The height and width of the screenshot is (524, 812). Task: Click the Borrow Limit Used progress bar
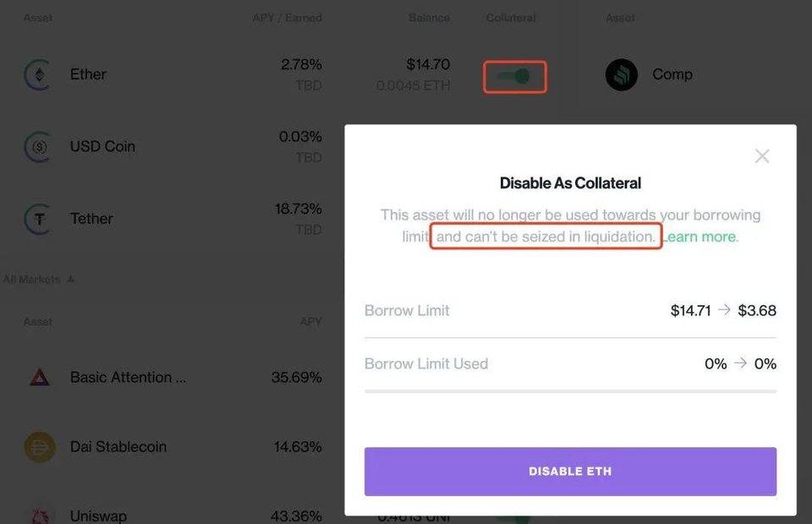tap(570, 391)
